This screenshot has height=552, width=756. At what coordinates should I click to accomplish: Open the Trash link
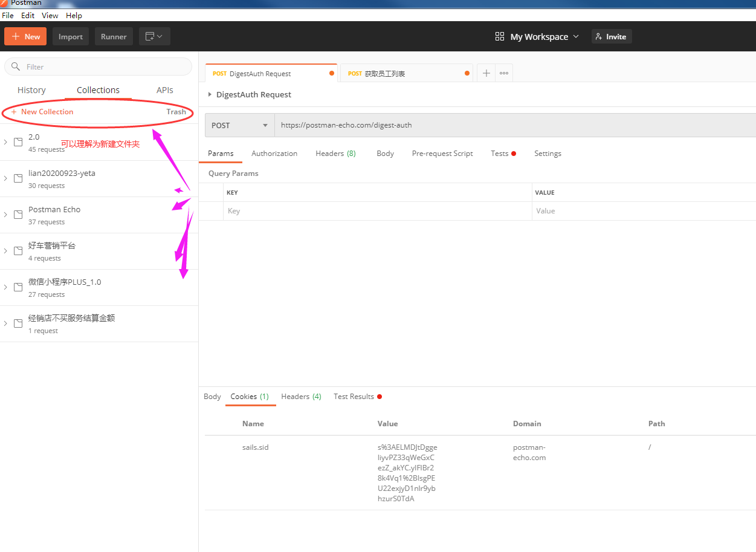176,112
